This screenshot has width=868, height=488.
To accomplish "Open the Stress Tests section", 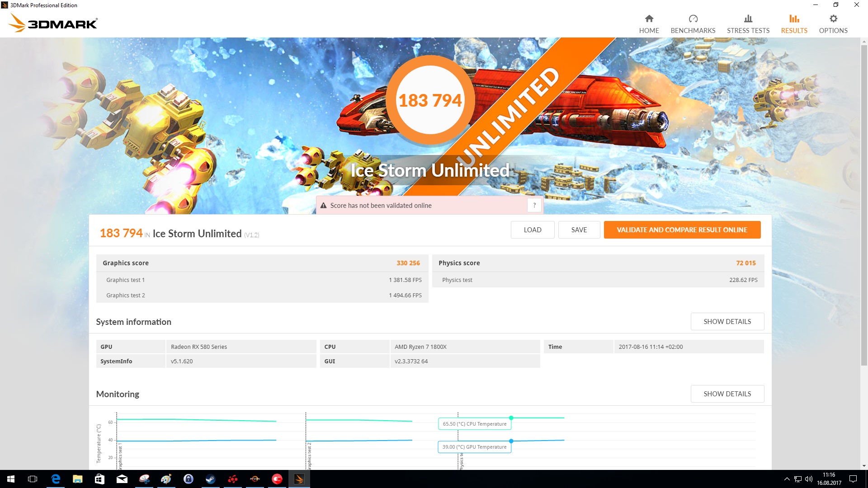I will pyautogui.click(x=748, y=24).
